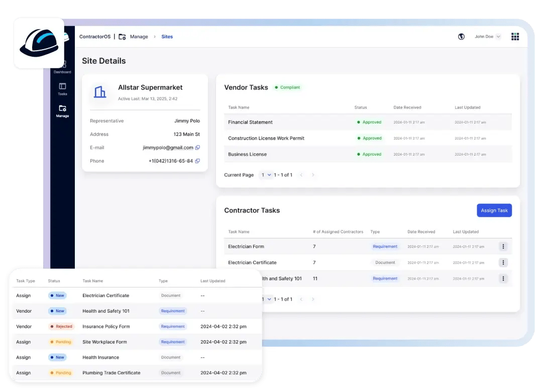This screenshot has width=543, height=392.
Task: Open the Manage sidebar item
Action: pyautogui.click(x=62, y=111)
